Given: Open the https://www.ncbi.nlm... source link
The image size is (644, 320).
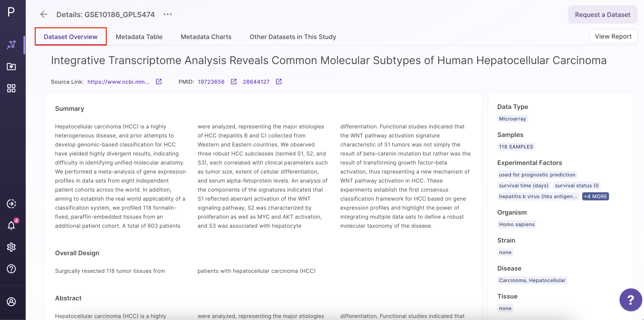Looking at the screenshot, I should click(118, 82).
